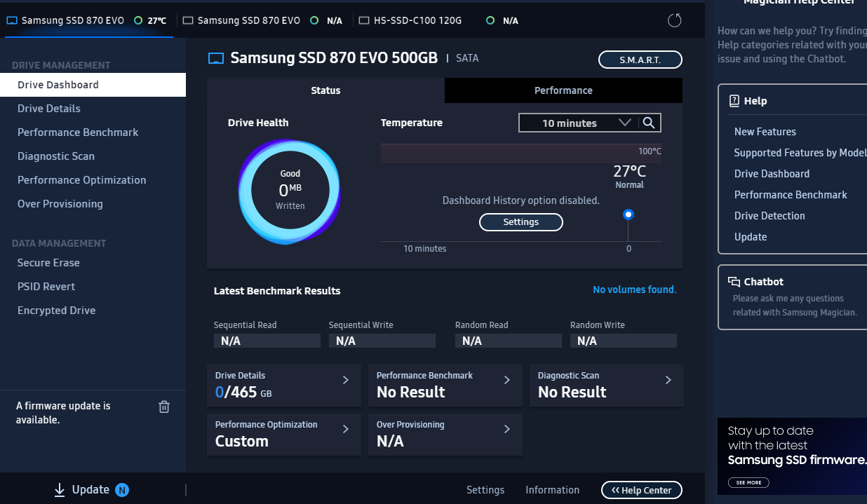Click the Sequential Read N/A value
The height and width of the screenshot is (504, 867).
point(267,341)
